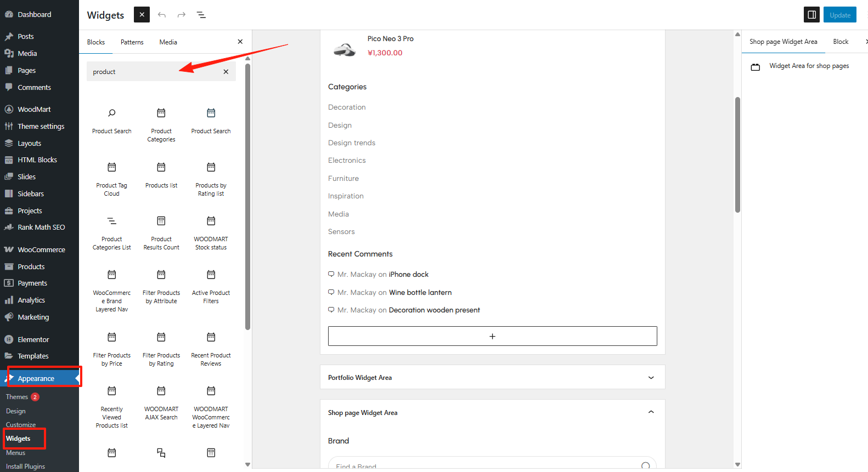Clear the product search field
This screenshot has width=868, height=472.
[226, 72]
